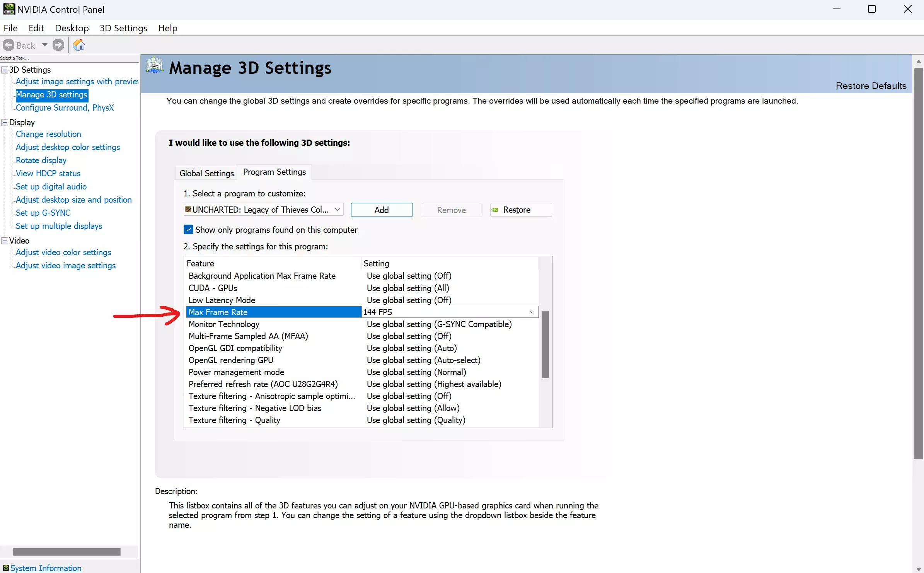
Task: Click the NVIDIA logo on Restore button
Action: pos(494,210)
